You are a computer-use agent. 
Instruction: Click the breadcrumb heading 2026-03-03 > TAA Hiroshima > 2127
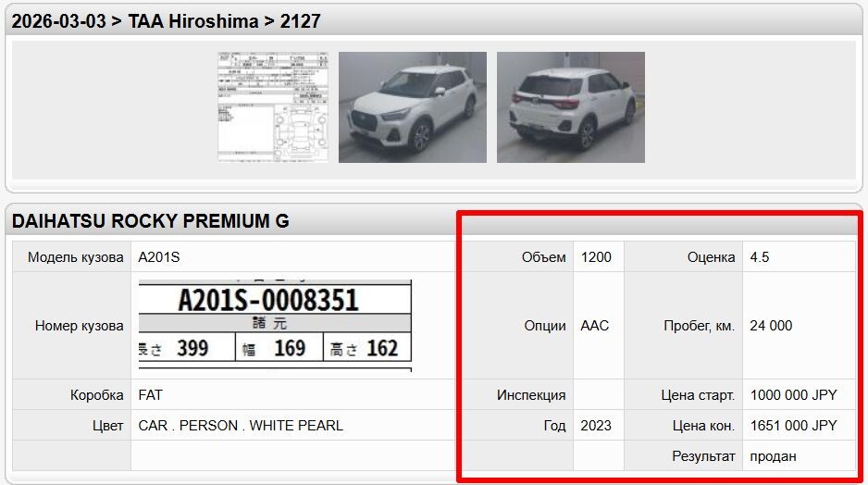166,21
